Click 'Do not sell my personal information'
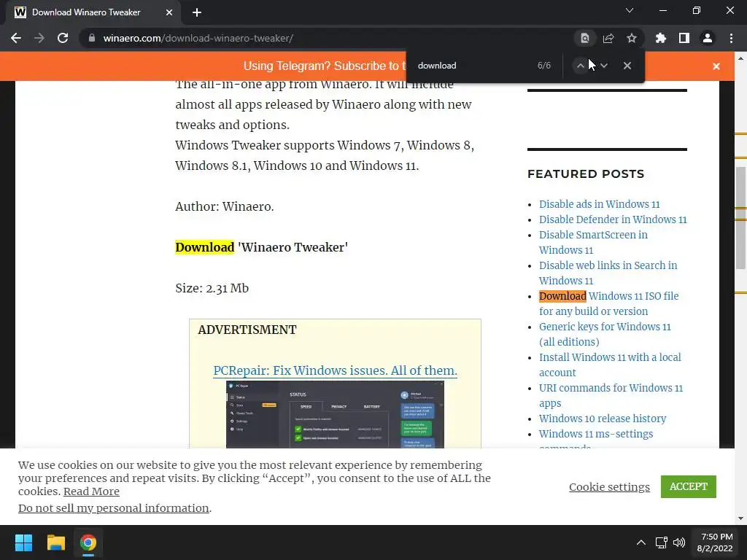Image resolution: width=747 pixels, height=560 pixels. [x=113, y=508]
